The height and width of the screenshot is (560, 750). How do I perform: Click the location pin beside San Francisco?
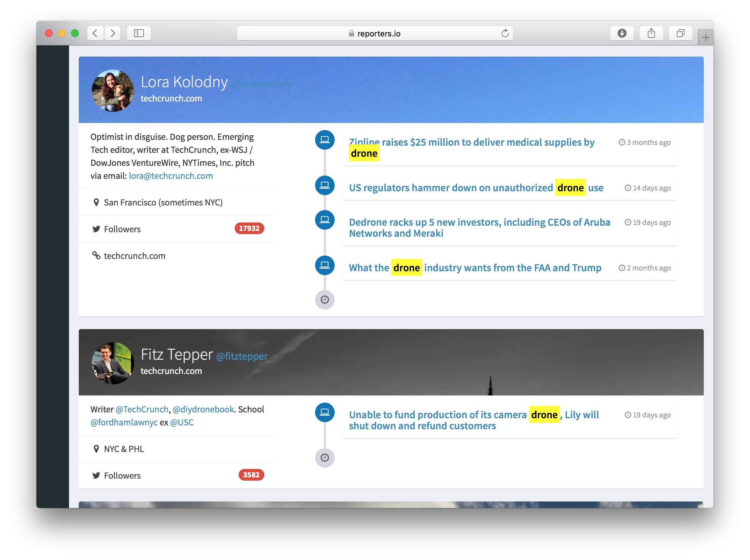(x=96, y=202)
